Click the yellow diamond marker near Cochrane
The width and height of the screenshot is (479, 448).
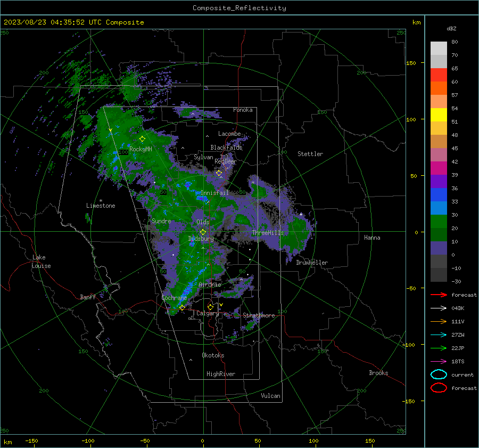tap(182, 308)
